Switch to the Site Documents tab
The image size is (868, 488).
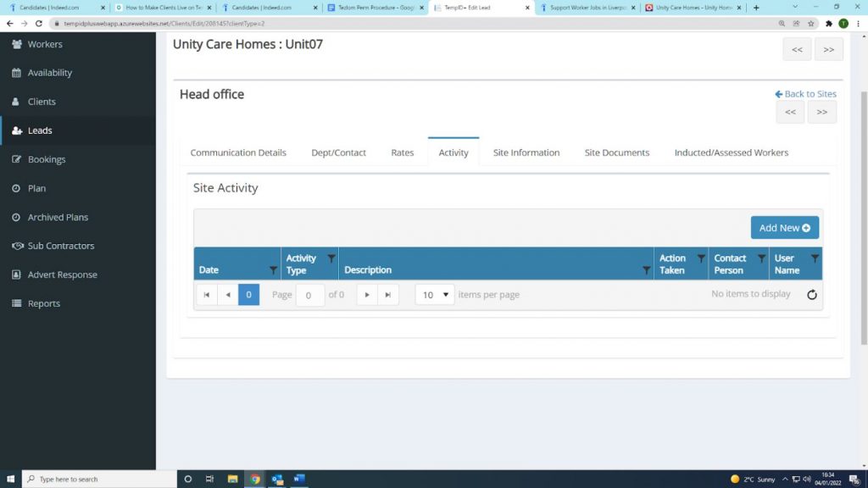616,152
